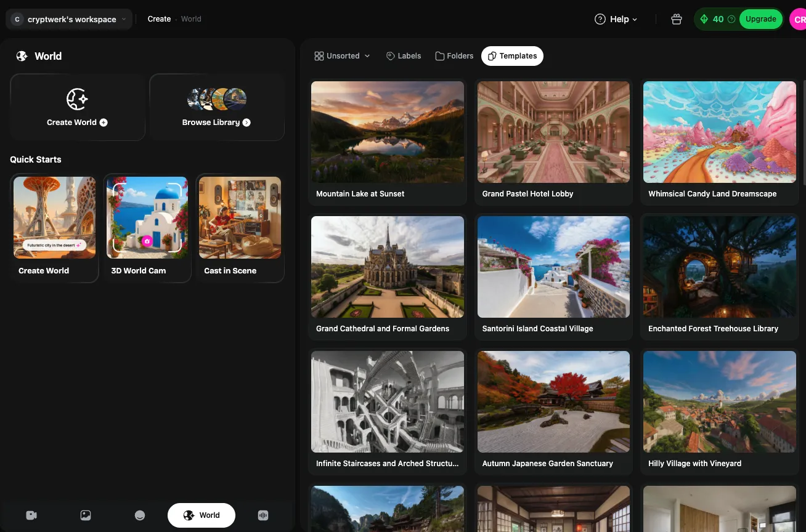The width and height of the screenshot is (806, 532).
Task: Switch to the Folders view
Action: pos(454,56)
